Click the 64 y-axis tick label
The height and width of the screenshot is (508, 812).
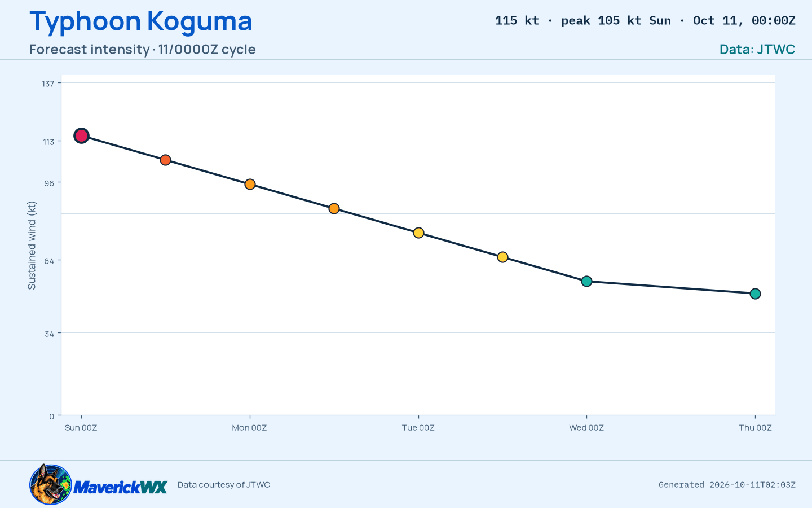(49, 261)
